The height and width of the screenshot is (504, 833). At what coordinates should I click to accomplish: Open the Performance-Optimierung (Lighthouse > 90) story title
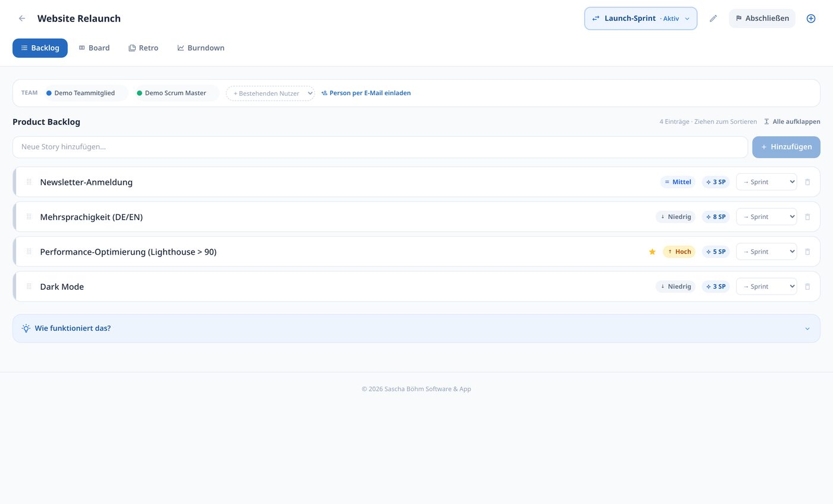tap(128, 252)
